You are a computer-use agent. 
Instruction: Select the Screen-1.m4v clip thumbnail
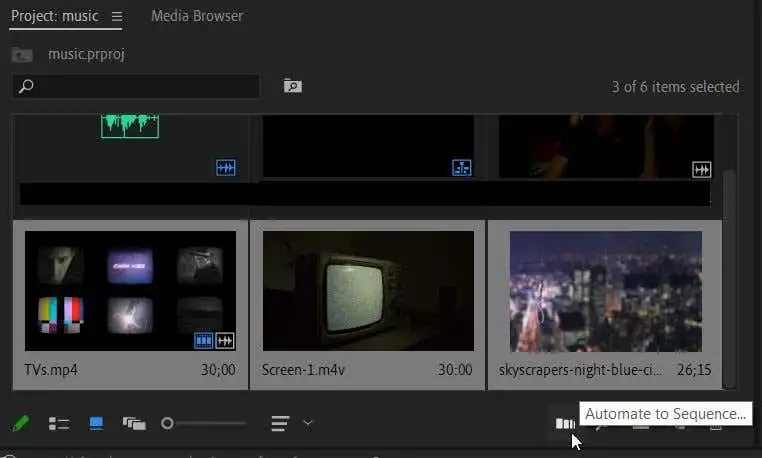(x=367, y=291)
